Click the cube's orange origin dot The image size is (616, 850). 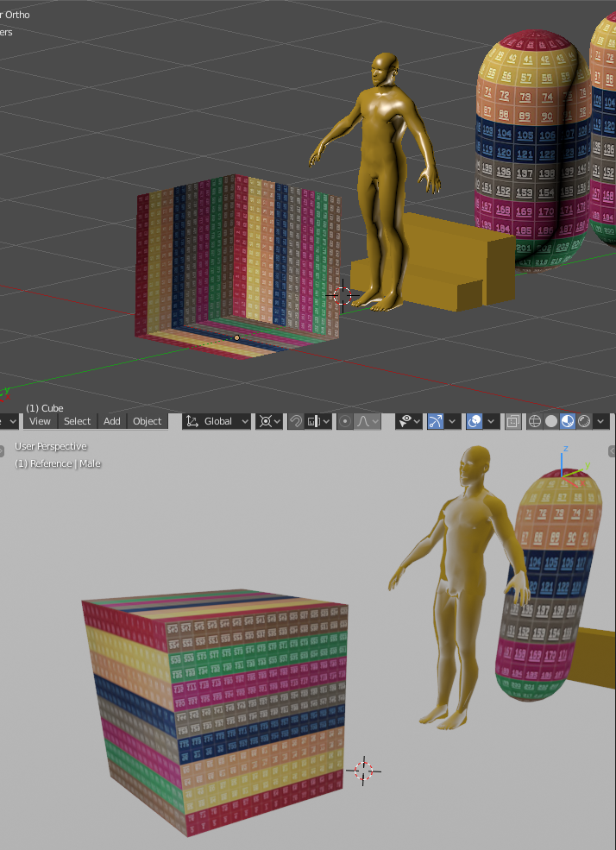coord(236,337)
